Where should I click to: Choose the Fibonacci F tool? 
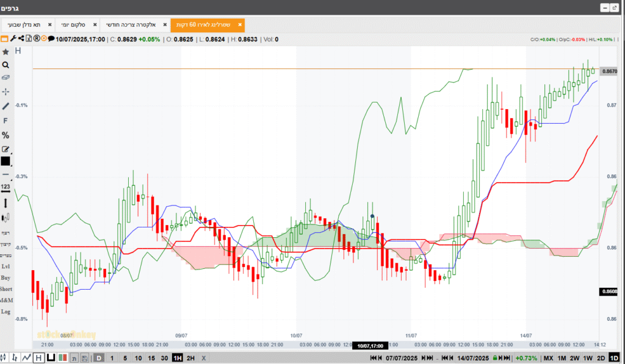5,121
